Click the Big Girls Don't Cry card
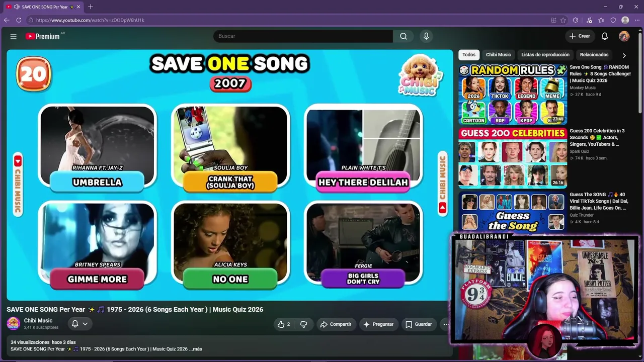 pos(363,245)
